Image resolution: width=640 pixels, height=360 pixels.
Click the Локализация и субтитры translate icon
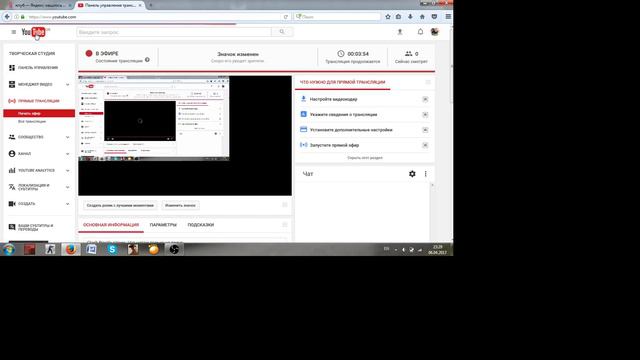12,187
